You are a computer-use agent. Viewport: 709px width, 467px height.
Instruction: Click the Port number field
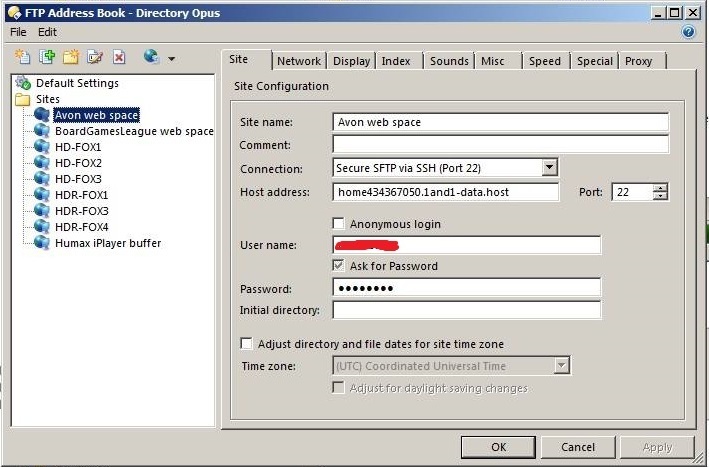[633, 192]
